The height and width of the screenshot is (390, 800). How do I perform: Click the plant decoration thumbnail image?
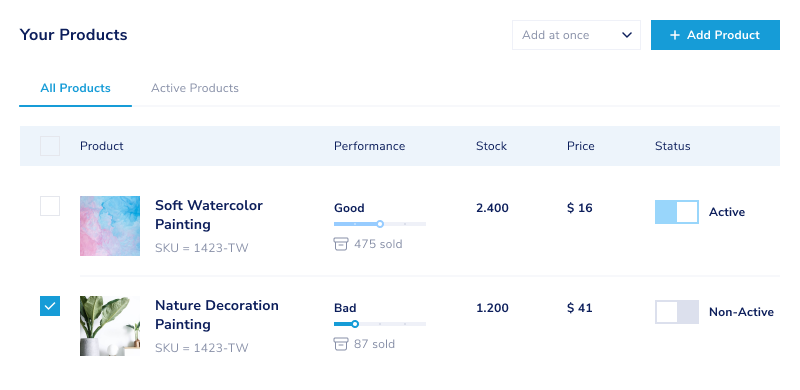point(110,326)
